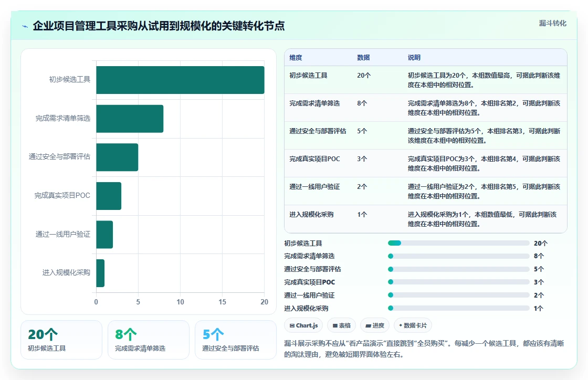Click the 20个 value beside the progress list

[541, 243]
